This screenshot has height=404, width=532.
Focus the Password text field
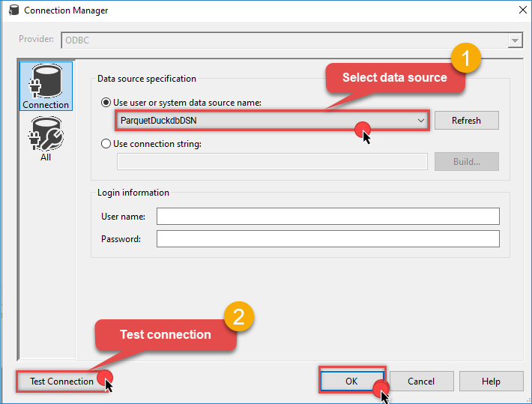click(x=327, y=239)
